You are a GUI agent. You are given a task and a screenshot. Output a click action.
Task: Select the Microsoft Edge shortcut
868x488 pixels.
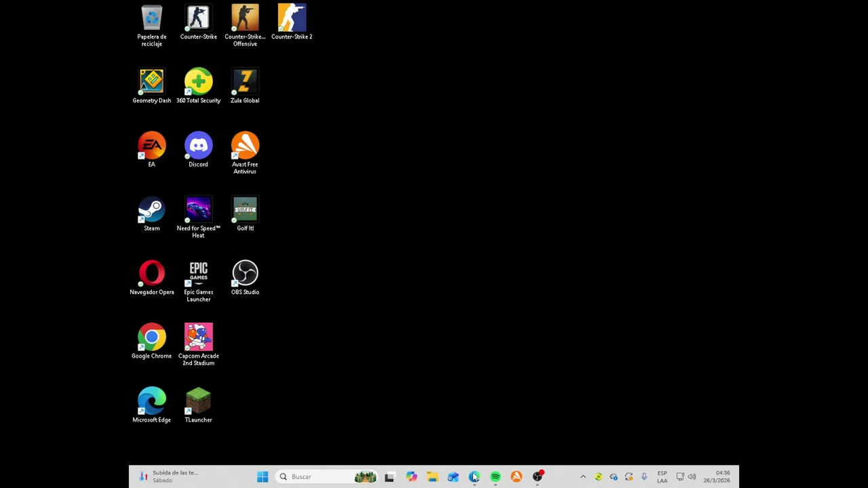(151, 405)
